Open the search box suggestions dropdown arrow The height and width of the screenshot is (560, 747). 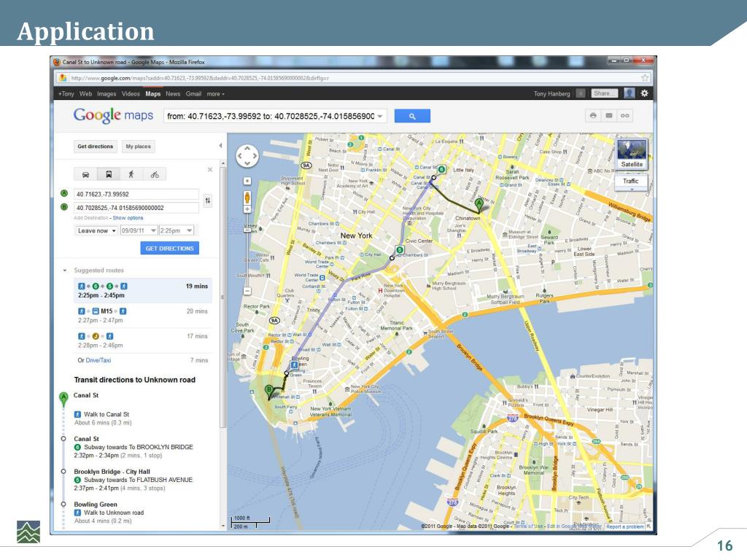380,116
